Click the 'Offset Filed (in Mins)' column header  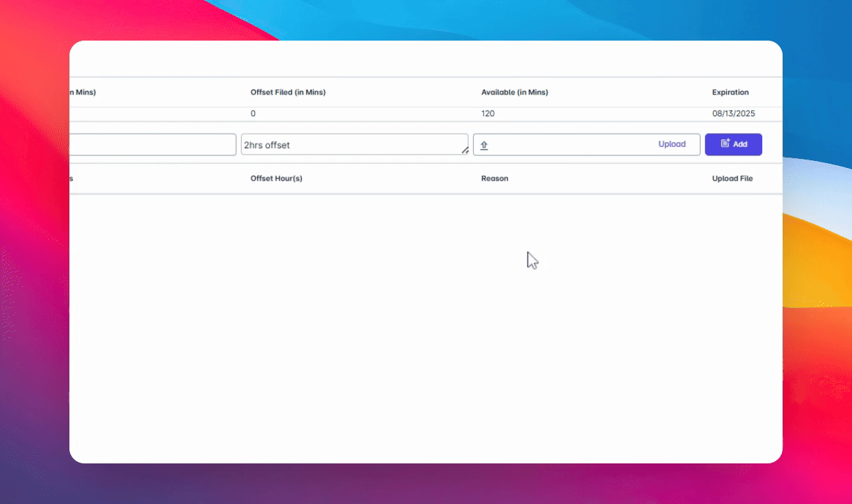288,92
